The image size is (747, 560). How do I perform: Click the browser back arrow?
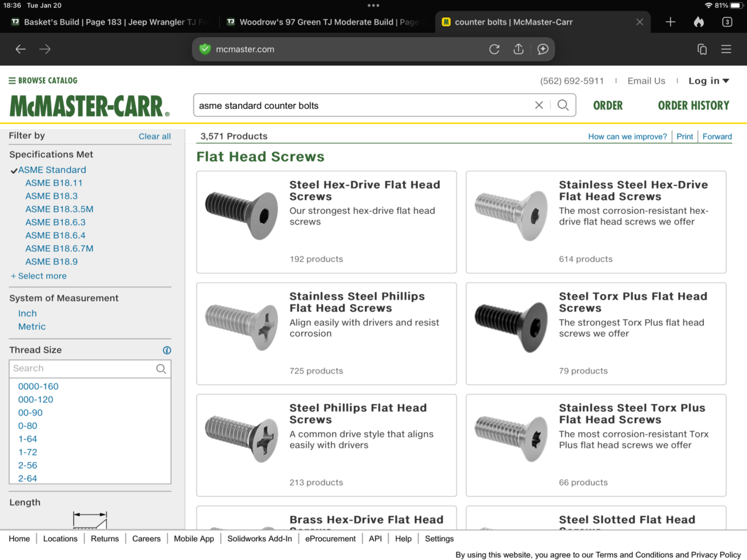click(21, 49)
